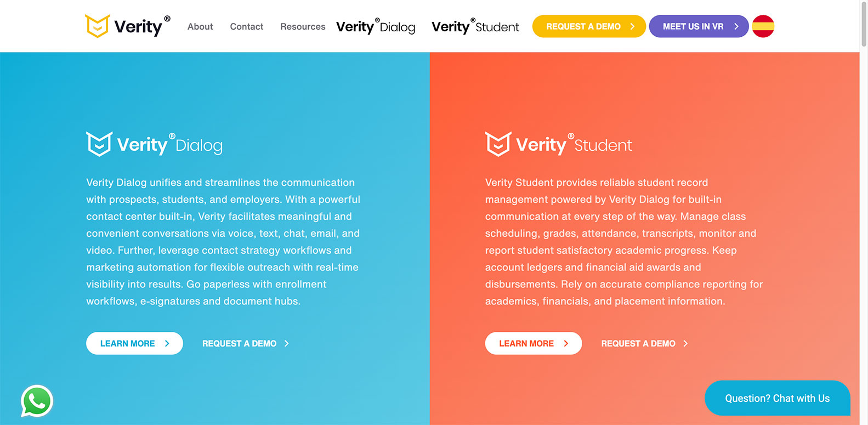Go to Verity Student in navigation bar

point(475,26)
